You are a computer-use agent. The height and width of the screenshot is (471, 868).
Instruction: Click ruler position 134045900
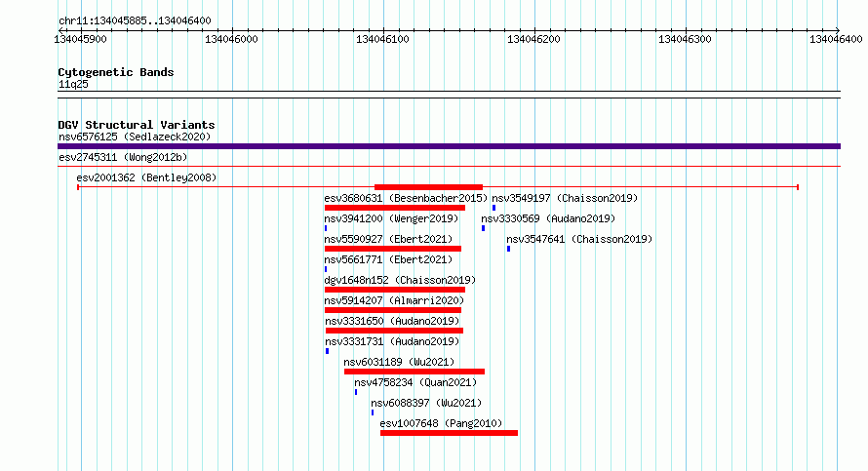(x=81, y=39)
